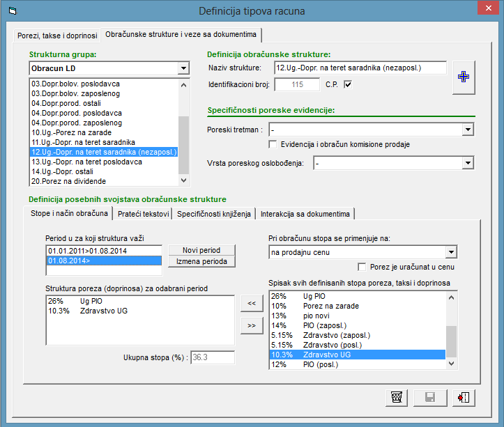
Task: Click the blue plus add-structure icon
Action: (x=462, y=77)
